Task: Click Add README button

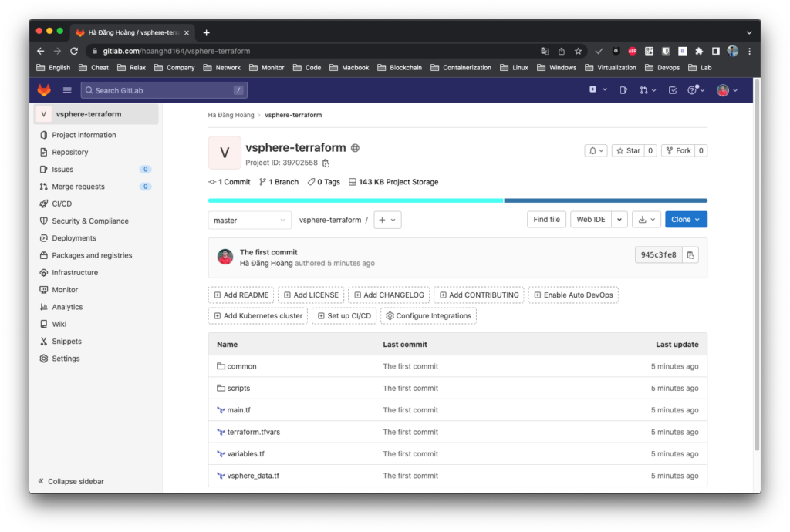Action: (241, 295)
